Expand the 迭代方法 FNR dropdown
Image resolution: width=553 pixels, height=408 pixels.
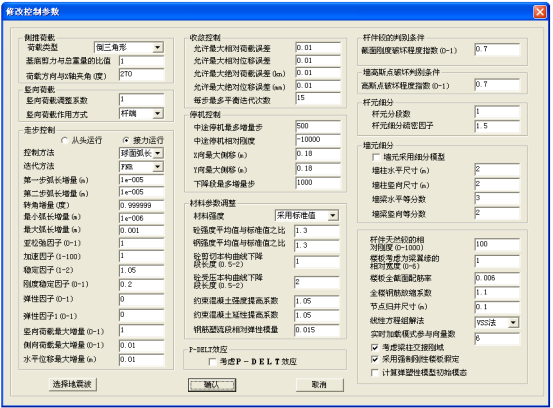click(x=158, y=166)
